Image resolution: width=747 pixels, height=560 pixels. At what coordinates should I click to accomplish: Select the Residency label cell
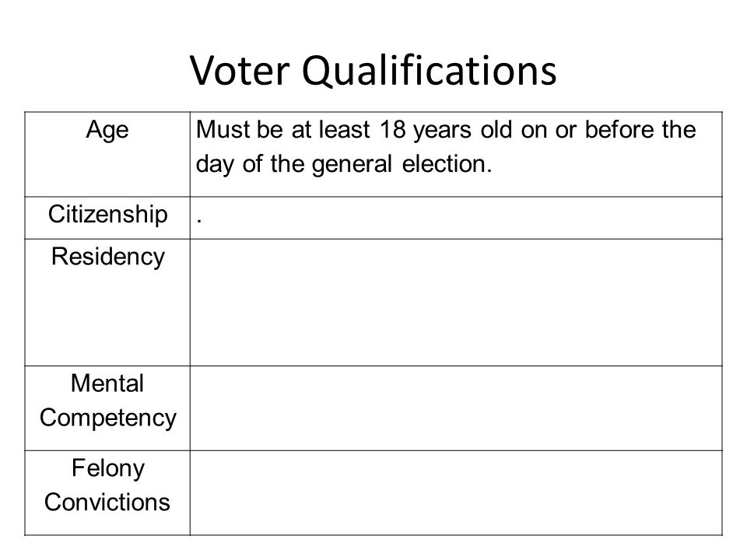tap(107, 303)
